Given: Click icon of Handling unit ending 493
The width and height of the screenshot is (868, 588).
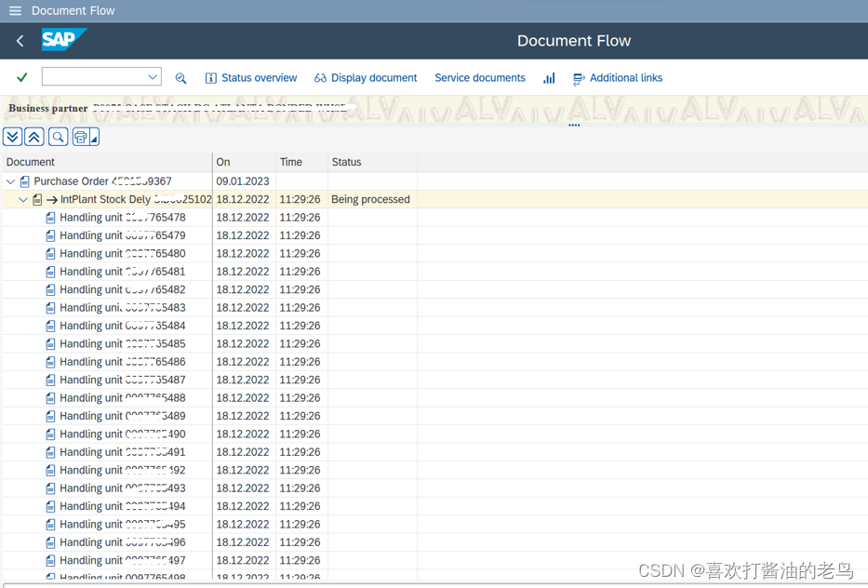Looking at the screenshot, I should pos(50,488).
